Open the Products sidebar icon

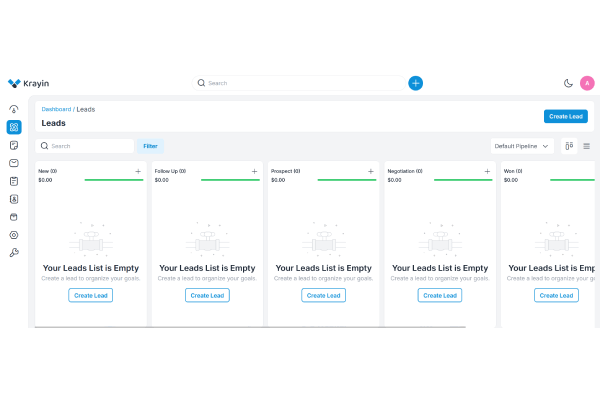pos(14,217)
